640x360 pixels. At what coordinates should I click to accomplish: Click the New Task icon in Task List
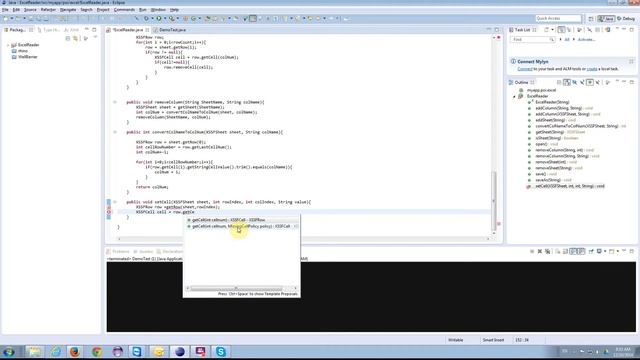[547, 30]
